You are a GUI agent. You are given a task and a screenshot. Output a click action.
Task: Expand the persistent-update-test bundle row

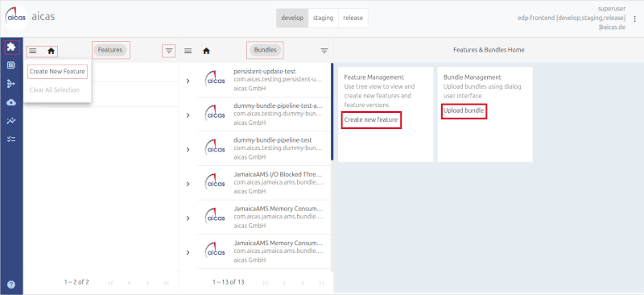click(188, 81)
